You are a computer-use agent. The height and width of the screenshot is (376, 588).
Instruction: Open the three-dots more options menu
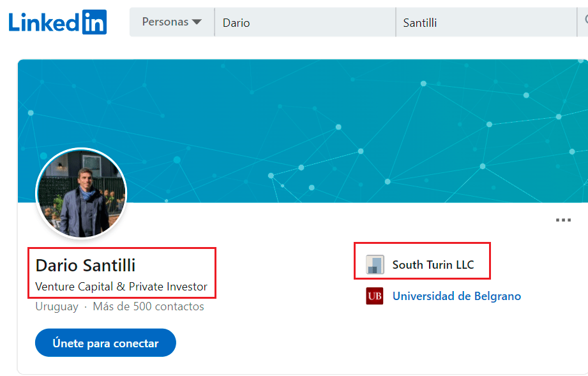(x=563, y=220)
